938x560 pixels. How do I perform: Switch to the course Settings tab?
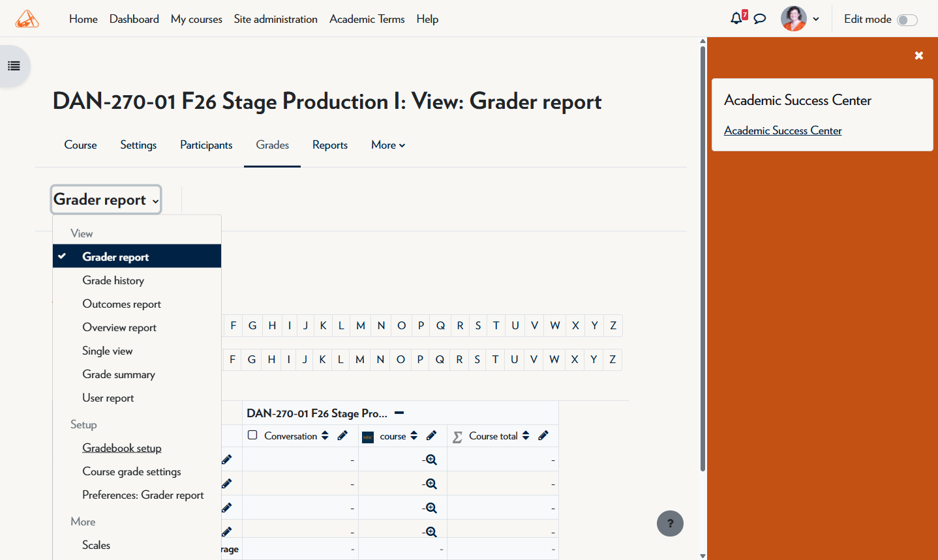pyautogui.click(x=138, y=145)
